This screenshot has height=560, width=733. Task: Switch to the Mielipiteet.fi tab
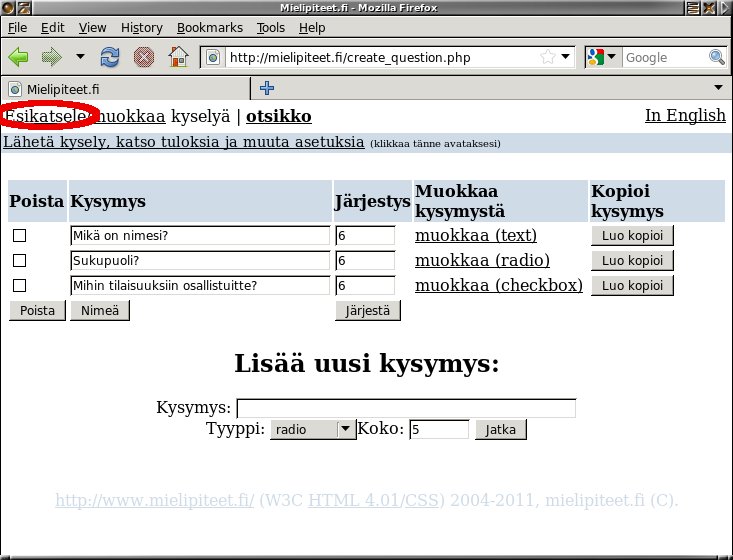tap(125, 89)
